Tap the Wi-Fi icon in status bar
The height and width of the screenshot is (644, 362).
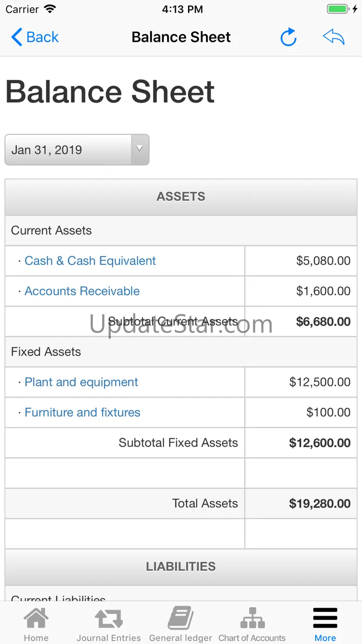(x=50, y=9)
